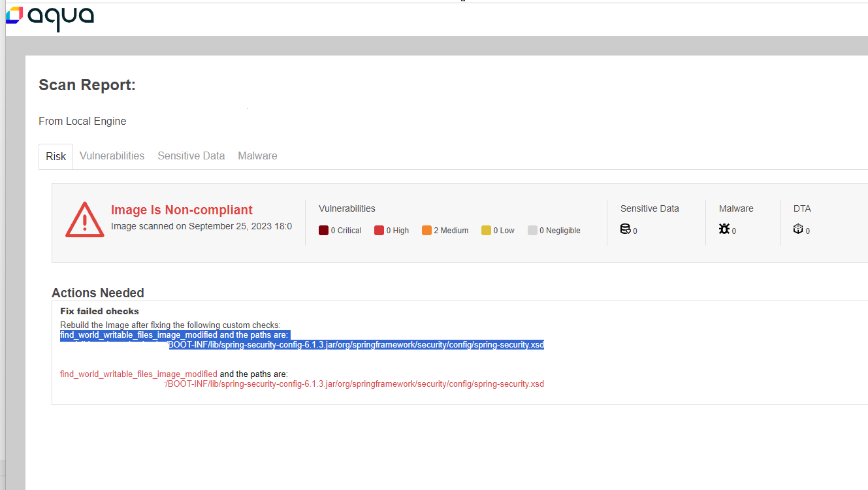Click the DTA cube icon
Screen dimensions: 868x490
click(x=798, y=229)
